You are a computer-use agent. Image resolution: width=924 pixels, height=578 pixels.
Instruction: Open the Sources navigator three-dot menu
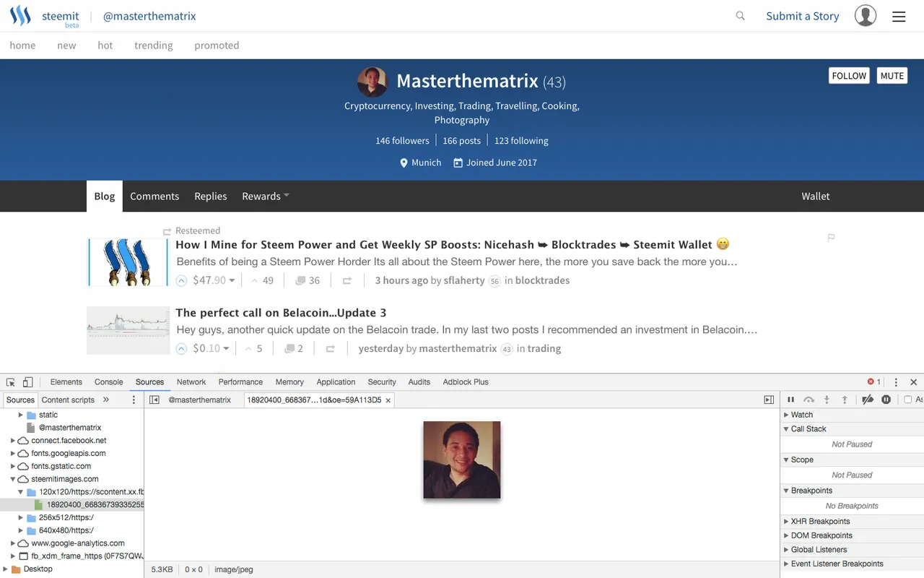(134, 400)
